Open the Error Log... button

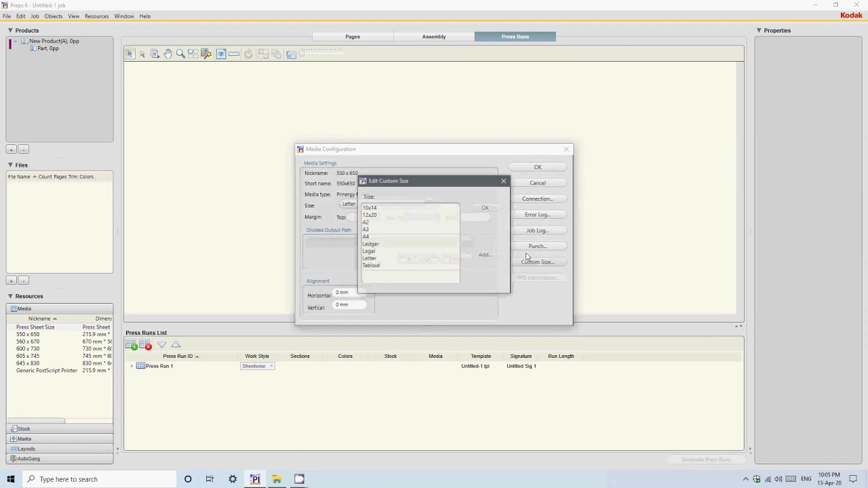tap(538, 215)
